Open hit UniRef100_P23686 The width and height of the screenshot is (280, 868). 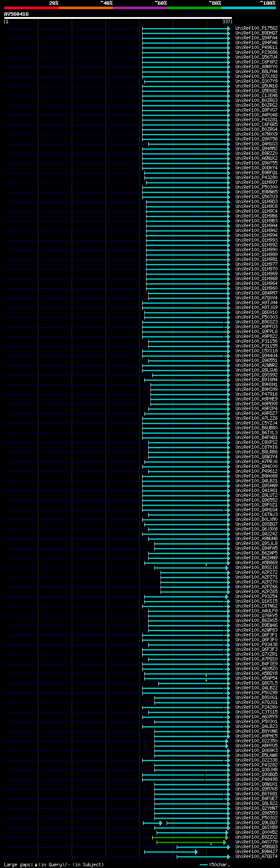(256, 52)
